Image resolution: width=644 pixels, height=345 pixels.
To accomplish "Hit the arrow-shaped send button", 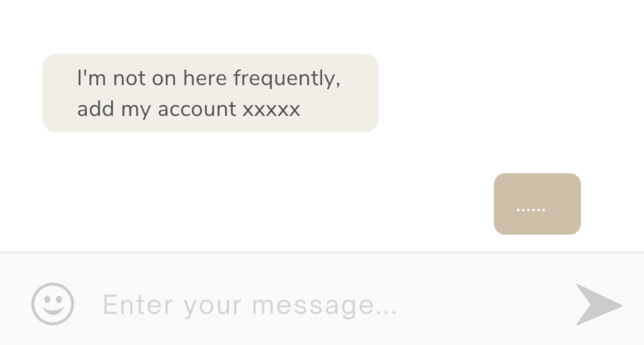I will tap(599, 304).
